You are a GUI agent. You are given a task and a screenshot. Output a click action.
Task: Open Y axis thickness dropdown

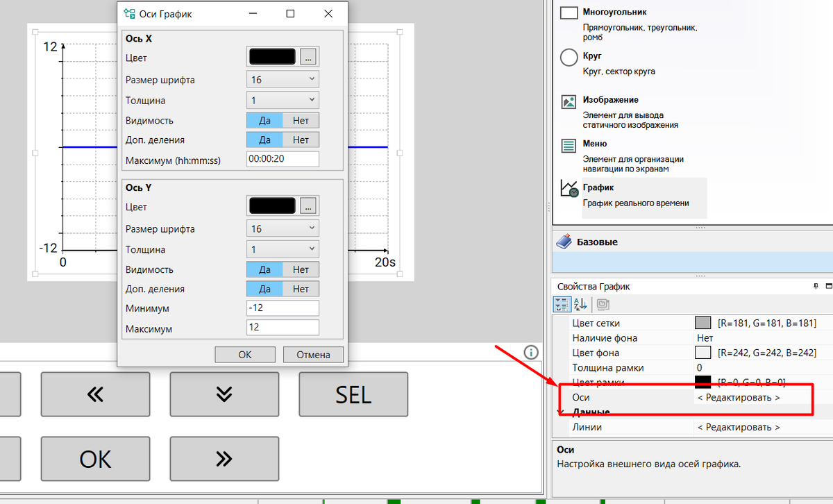(x=283, y=249)
